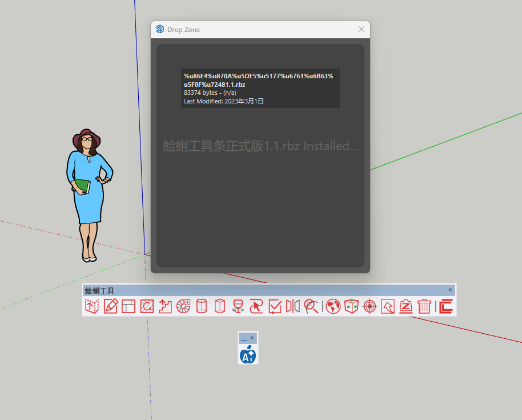The height and width of the screenshot is (420, 522).
Task: Click the arrow cursor selection icon
Action: point(256,306)
